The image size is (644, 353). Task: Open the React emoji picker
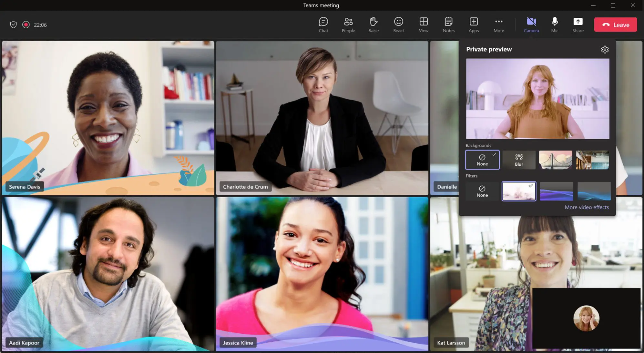(398, 24)
